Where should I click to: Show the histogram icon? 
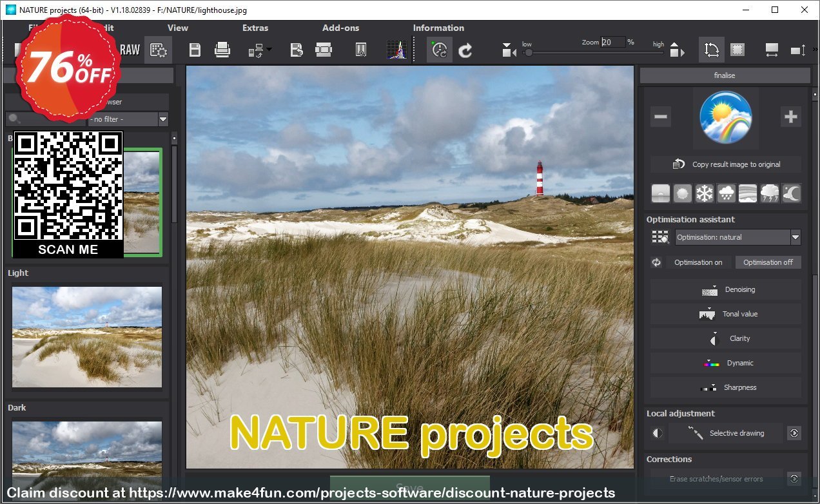(x=396, y=50)
